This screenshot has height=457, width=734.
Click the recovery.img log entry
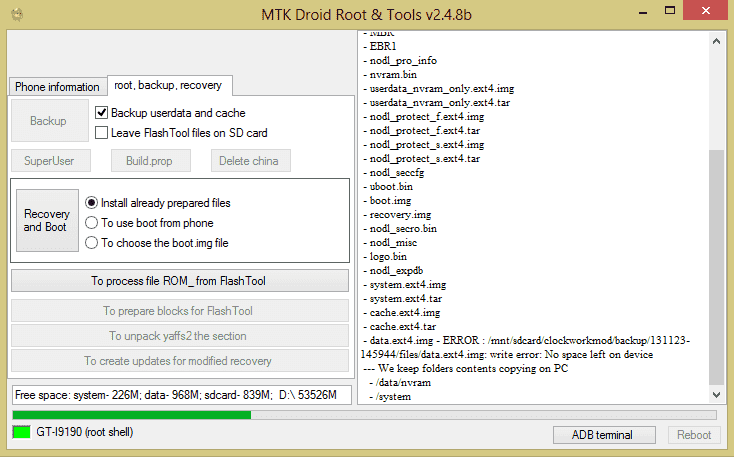point(397,214)
